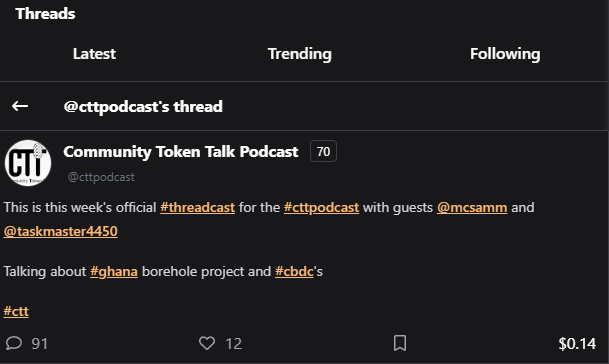Open the #ghana hashtag link
The width and height of the screenshot is (609, 364).
[x=114, y=272]
